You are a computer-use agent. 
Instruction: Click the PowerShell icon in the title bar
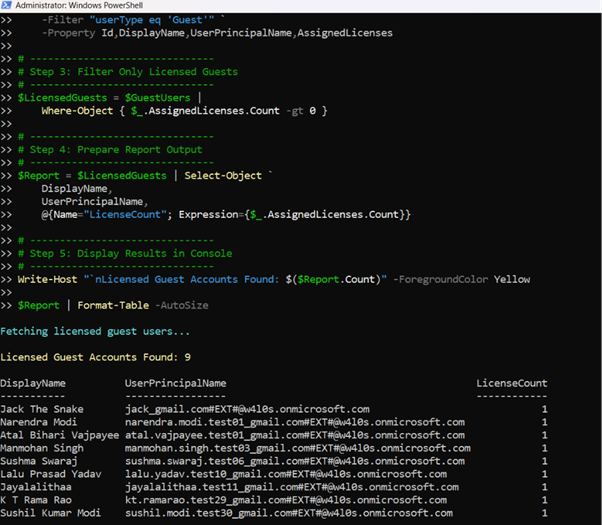coord(8,7)
